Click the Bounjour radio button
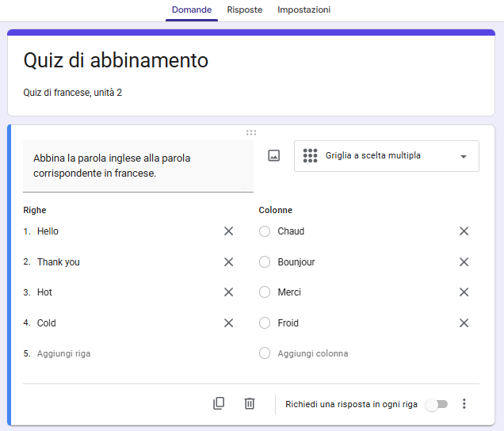The width and height of the screenshot is (504, 431). point(265,262)
